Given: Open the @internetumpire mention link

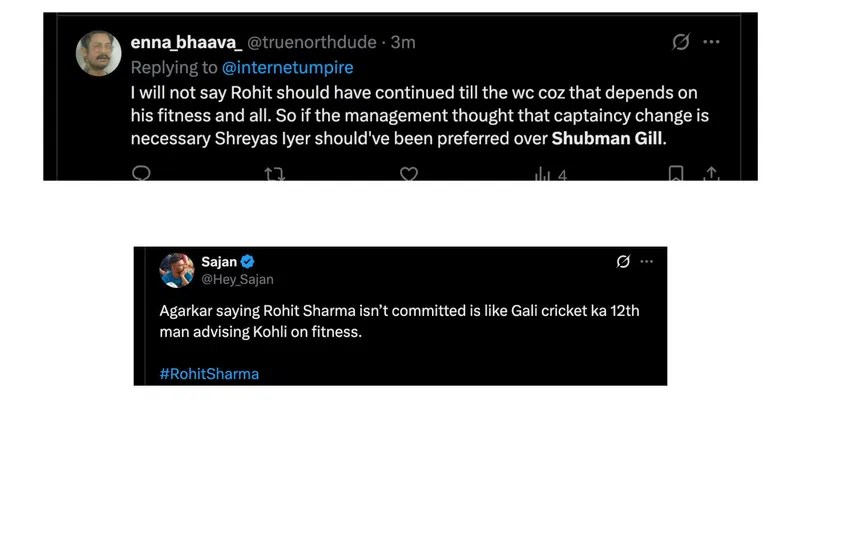Looking at the screenshot, I should (287, 67).
